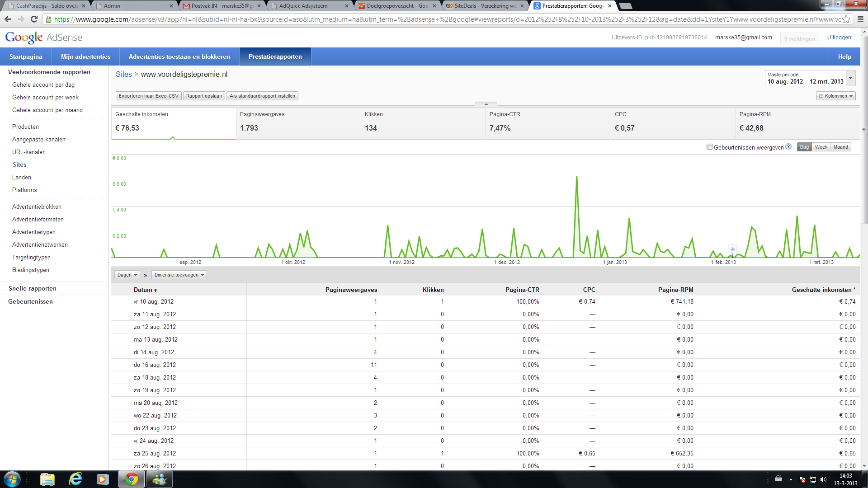Open Mijn advertenties tab
The image size is (868, 488).
85,56
